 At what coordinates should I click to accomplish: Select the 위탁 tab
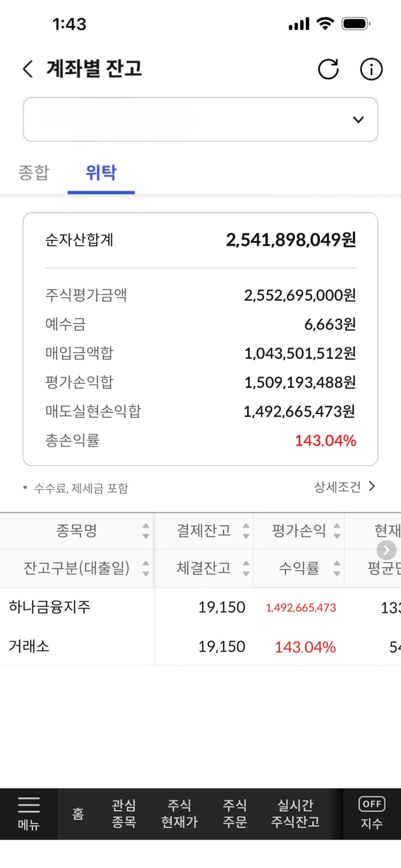coord(101,172)
